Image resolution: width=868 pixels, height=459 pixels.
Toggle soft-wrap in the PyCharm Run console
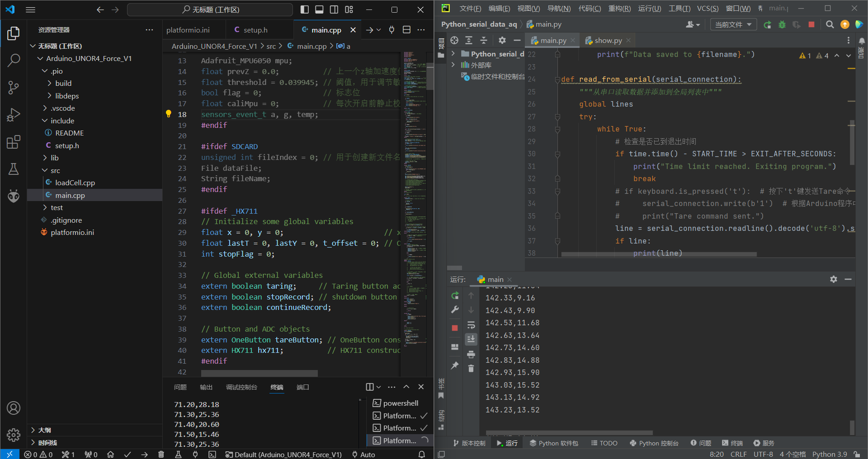pos(471,325)
